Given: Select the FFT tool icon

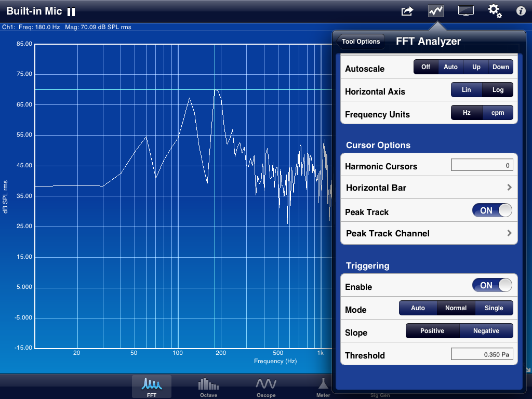Looking at the screenshot, I should click(x=152, y=387).
